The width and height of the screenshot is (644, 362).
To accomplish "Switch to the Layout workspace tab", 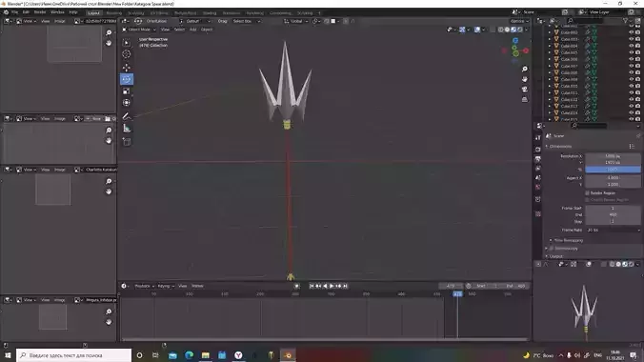I will (x=93, y=12).
